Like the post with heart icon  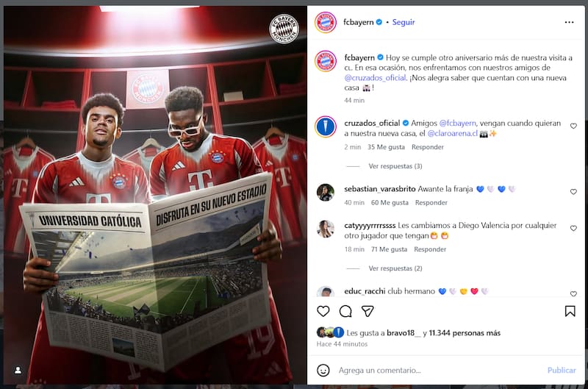tap(323, 311)
